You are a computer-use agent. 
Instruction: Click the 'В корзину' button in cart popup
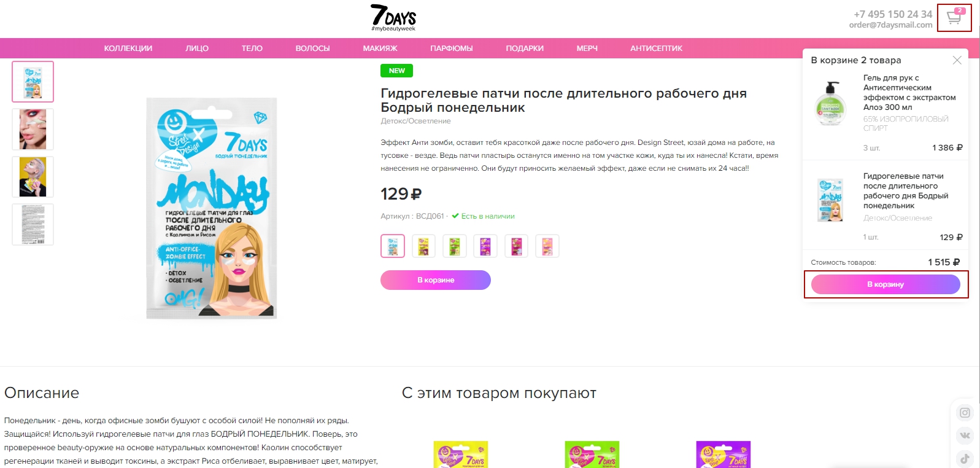(x=885, y=284)
